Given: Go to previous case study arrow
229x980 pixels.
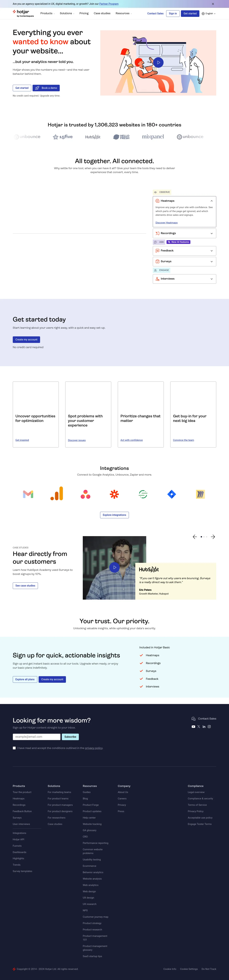Looking at the screenshot, I should (x=195, y=537).
